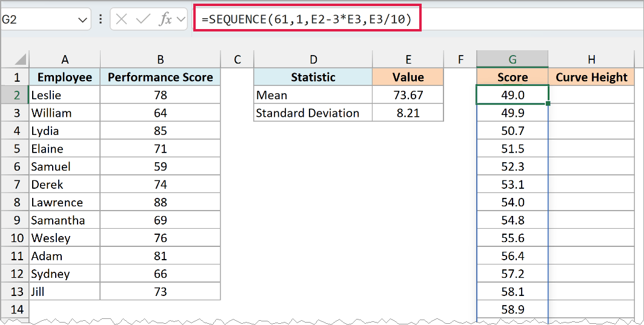Select column A header
Screen dimensions: 644x325
tap(64, 59)
